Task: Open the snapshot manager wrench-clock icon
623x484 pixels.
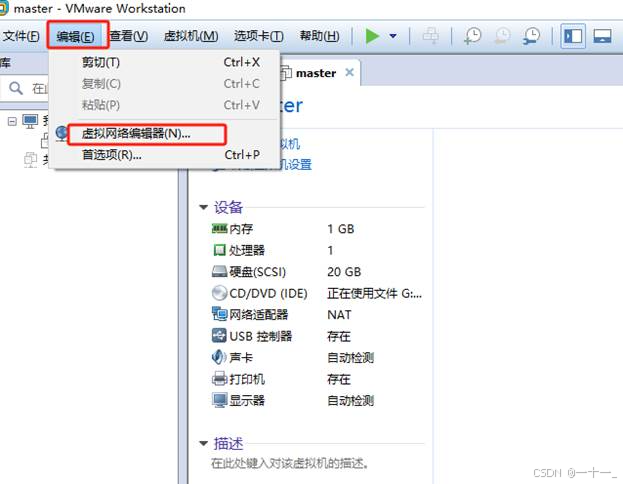Action: click(x=531, y=36)
